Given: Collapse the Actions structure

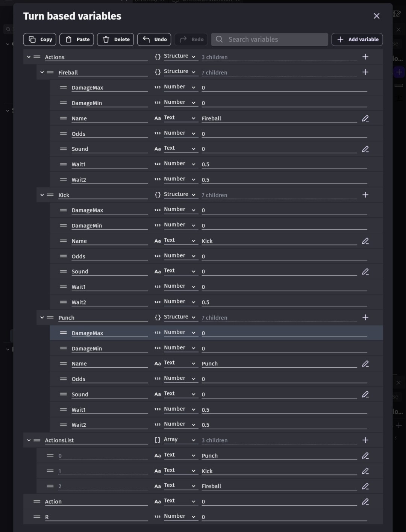Looking at the screenshot, I should 29,57.
